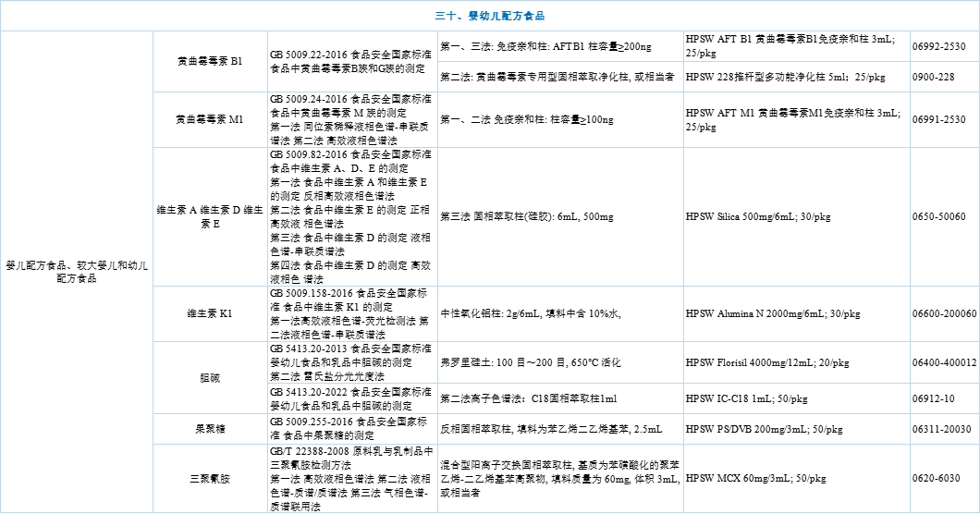Select the 维生素 K1 cell
Image resolution: width=980 pixels, height=514 pixels.
pos(210,314)
